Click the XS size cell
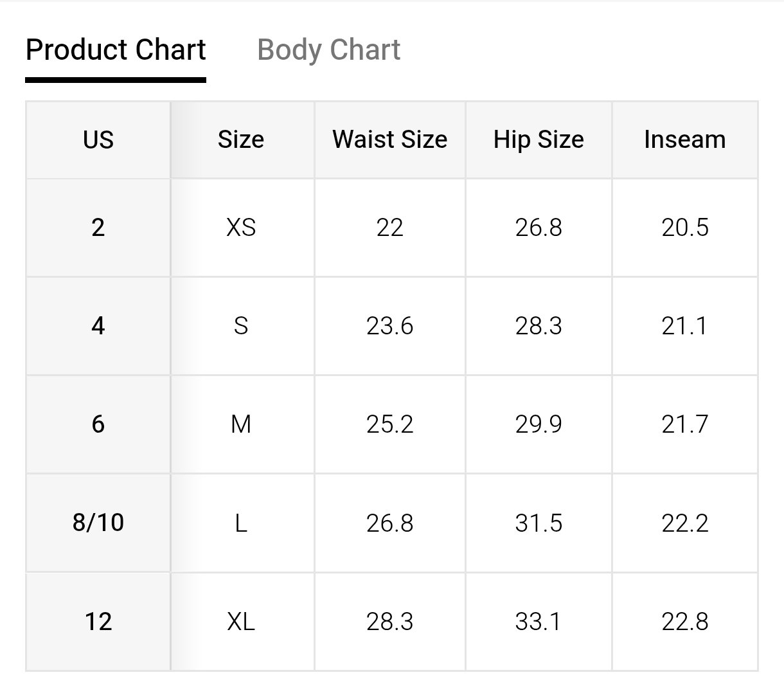 point(241,228)
